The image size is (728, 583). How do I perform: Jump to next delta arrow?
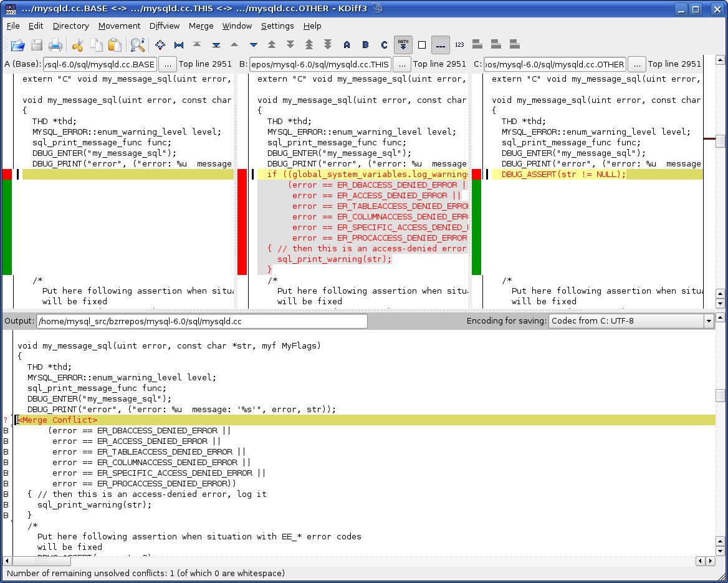pos(253,45)
